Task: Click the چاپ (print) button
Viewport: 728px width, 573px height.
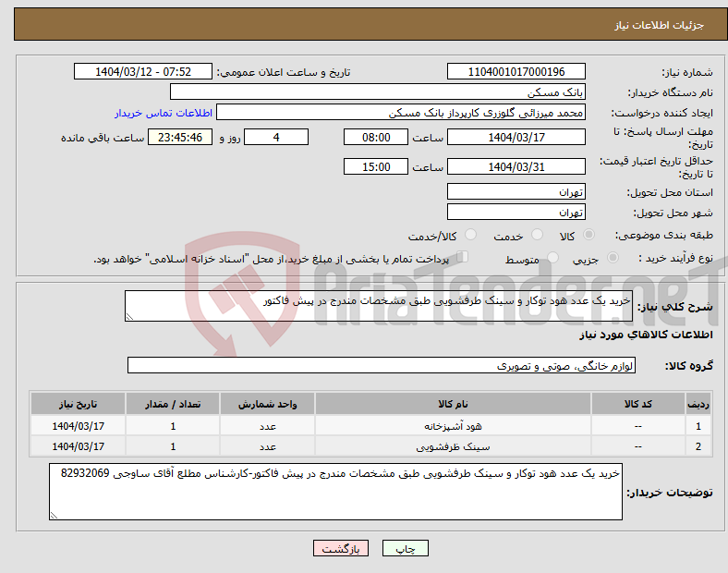Action: point(405,548)
